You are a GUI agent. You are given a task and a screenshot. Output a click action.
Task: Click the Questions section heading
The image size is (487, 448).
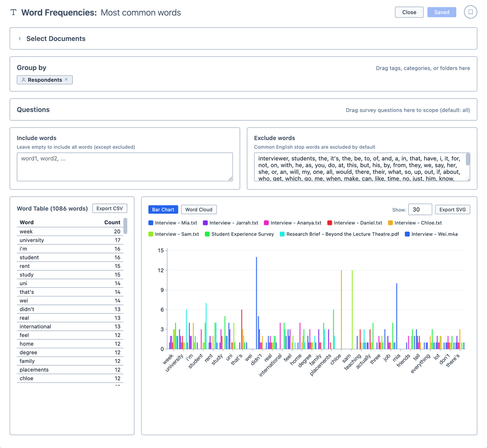coord(33,110)
